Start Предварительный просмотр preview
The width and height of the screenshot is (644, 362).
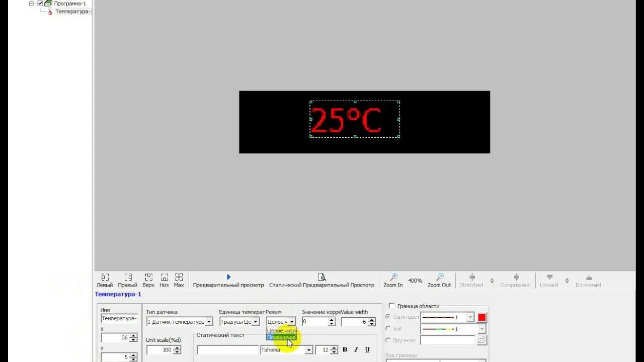(x=228, y=281)
